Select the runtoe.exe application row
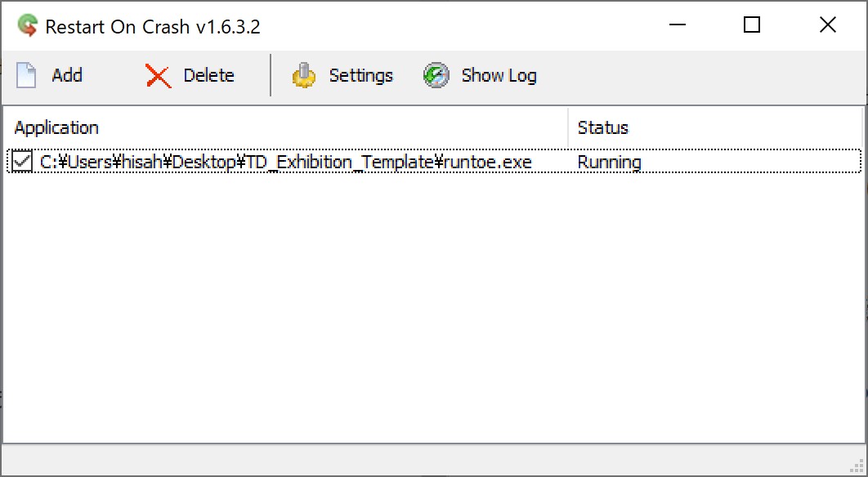Viewport: 868px width, 477px height. pyautogui.click(x=286, y=162)
